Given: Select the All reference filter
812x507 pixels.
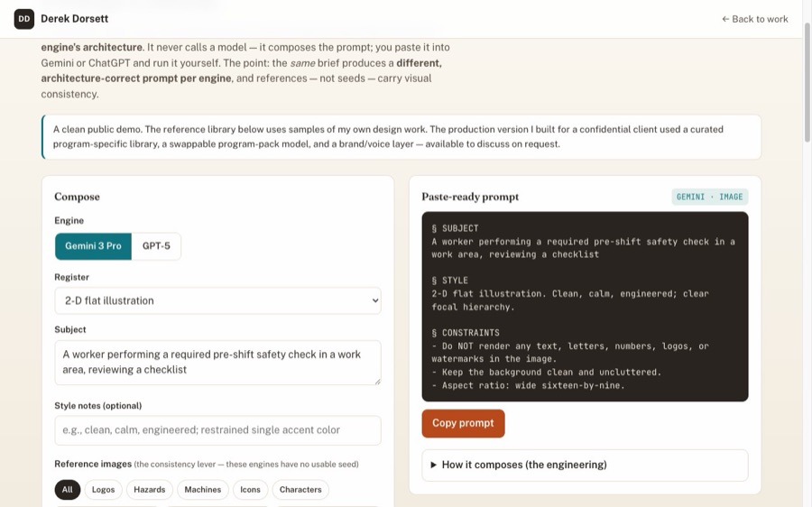Looking at the screenshot, I should 68,490.
